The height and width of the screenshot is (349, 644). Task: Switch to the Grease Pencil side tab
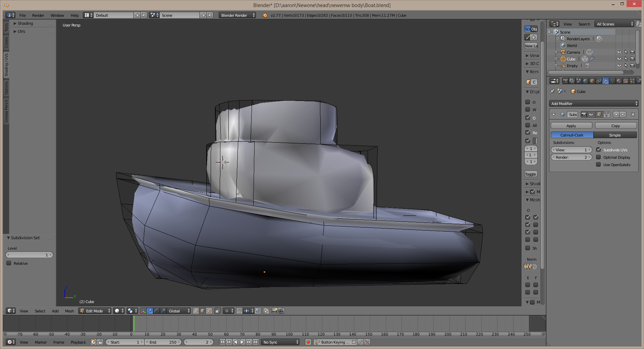(6, 111)
